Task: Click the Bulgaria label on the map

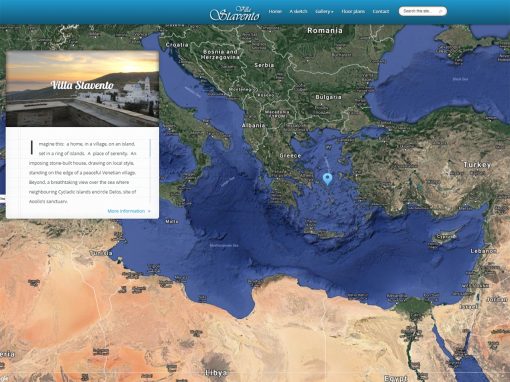Action: tap(328, 97)
